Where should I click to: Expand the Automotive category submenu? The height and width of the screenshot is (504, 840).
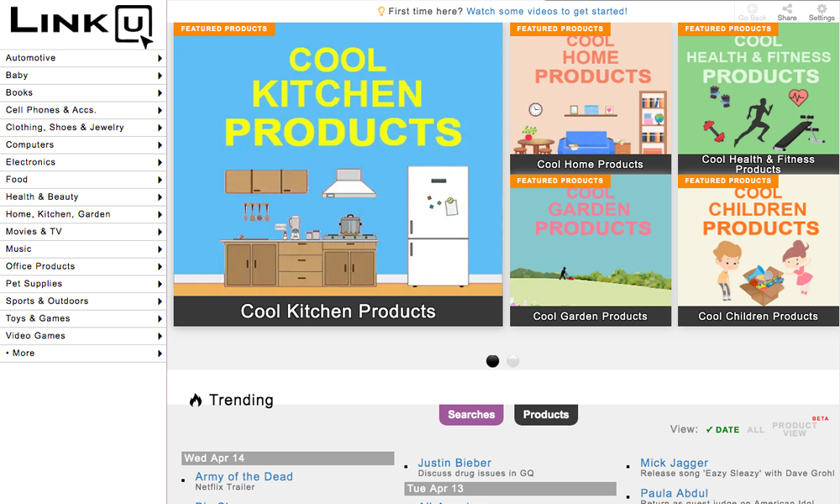(x=160, y=58)
